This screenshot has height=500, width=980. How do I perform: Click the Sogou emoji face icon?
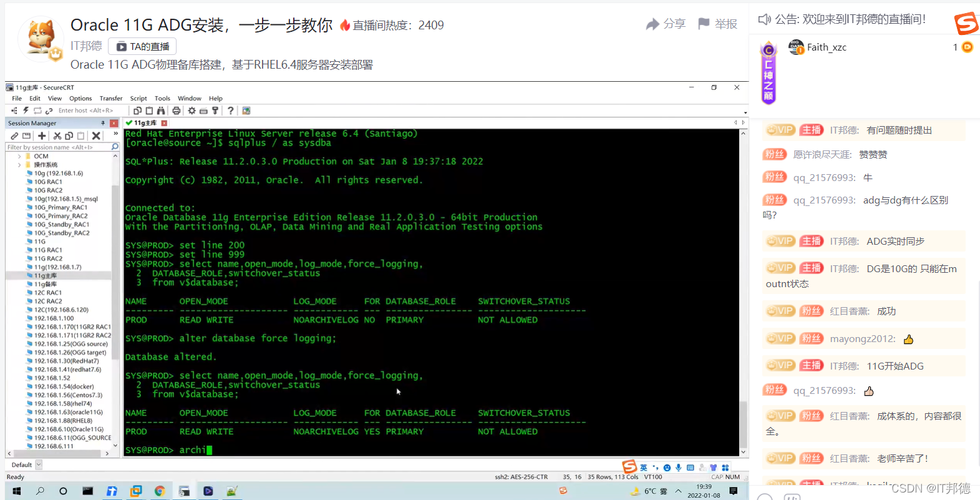667,468
